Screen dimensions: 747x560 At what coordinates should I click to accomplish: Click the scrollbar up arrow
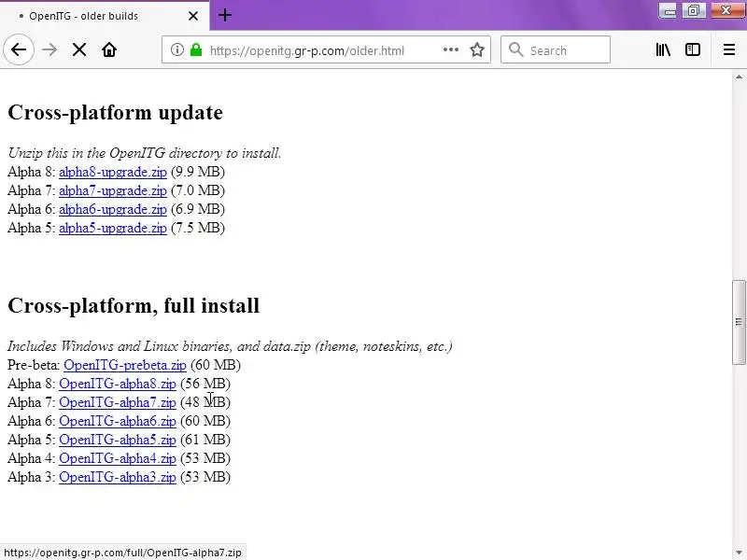click(x=739, y=77)
